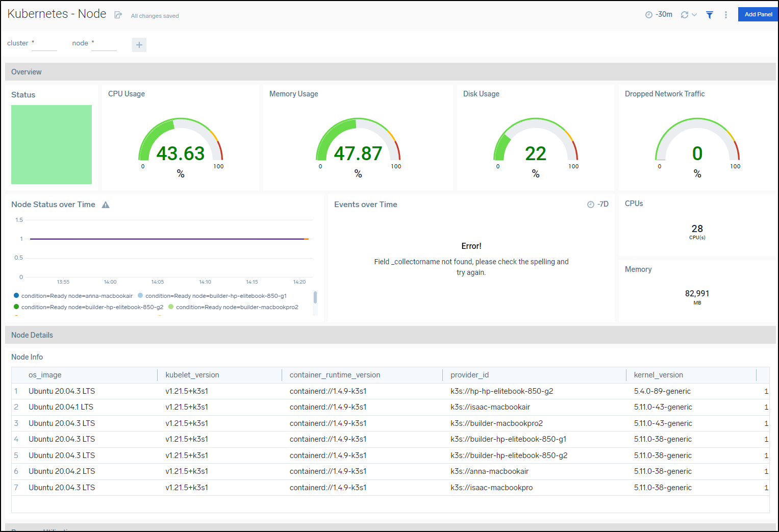779x532 pixels.
Task: Sort table by kubelet_version column header
Action: click(x=192, y=375)
